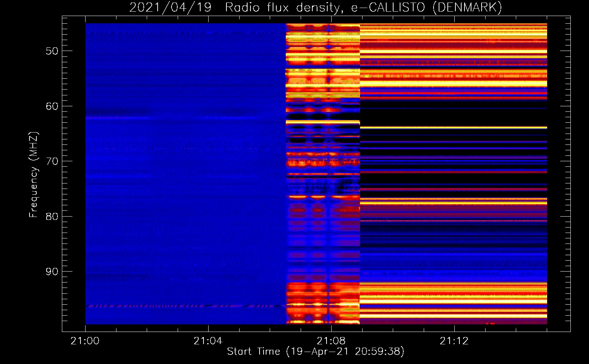
Task: Click the "Start Time (19-Apr-21 20:59:38)" label
Action: (316, 352)
